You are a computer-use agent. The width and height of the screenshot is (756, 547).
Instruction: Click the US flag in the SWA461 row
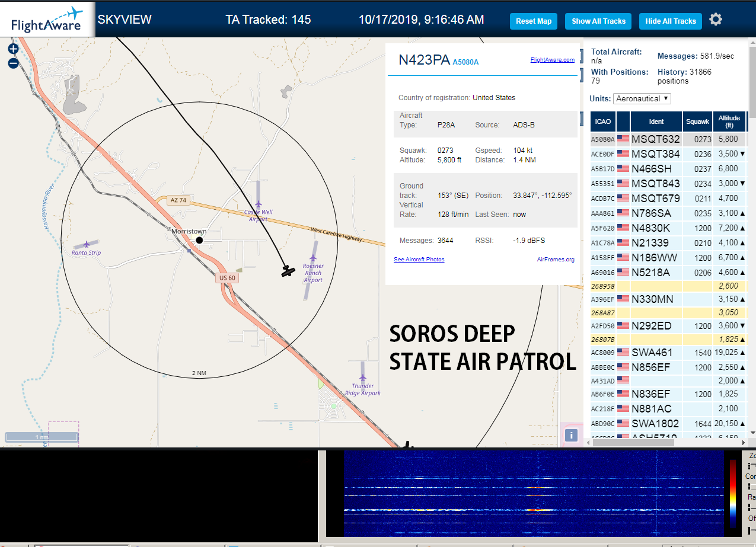[x=623, y=353]
